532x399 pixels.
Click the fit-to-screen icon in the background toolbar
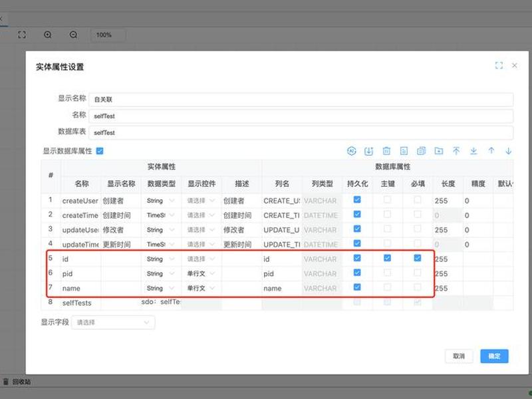pos(22,35)
